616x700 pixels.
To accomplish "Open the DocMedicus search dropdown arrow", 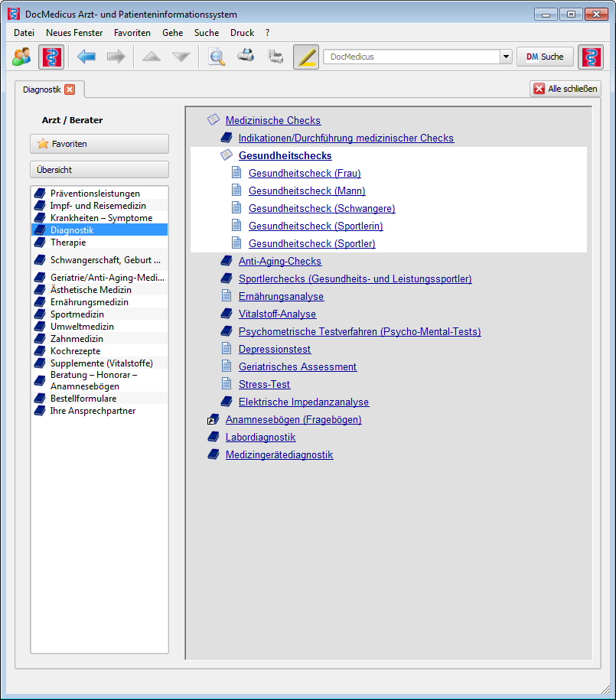I will click(506, 57).
